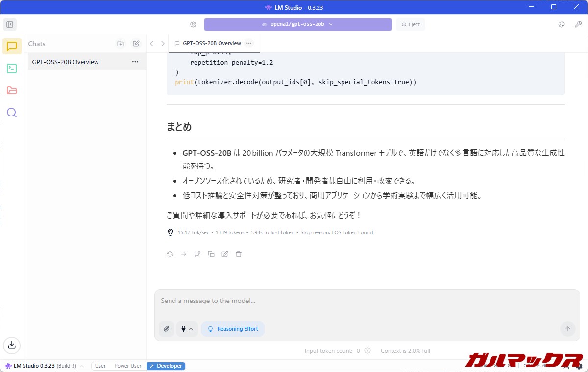
Task: Click the 'Input token count: 0' text
Action: (x=332, y=351)
